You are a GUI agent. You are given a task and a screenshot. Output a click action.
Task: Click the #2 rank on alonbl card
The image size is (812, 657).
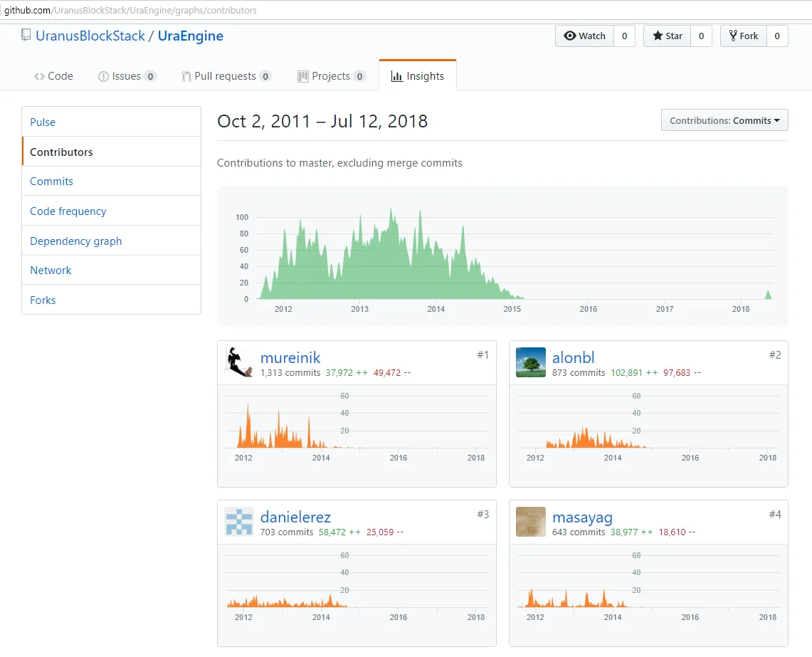tap(775, 355)
